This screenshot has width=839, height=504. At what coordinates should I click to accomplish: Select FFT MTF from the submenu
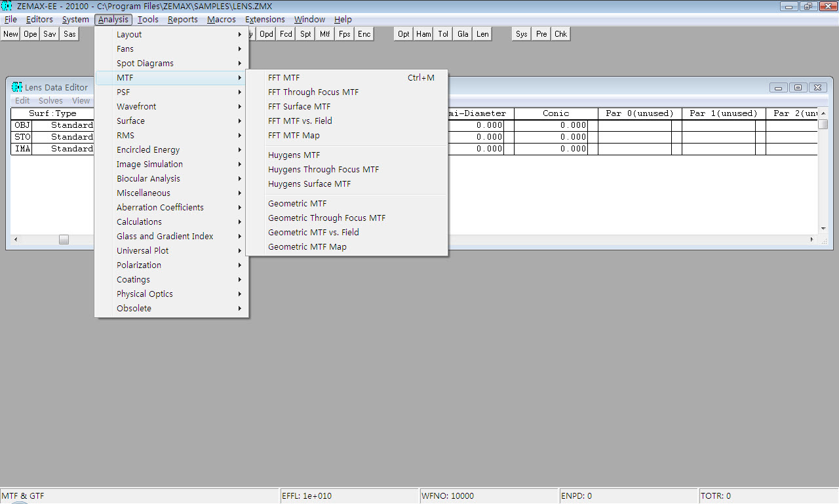coord(347,77)
